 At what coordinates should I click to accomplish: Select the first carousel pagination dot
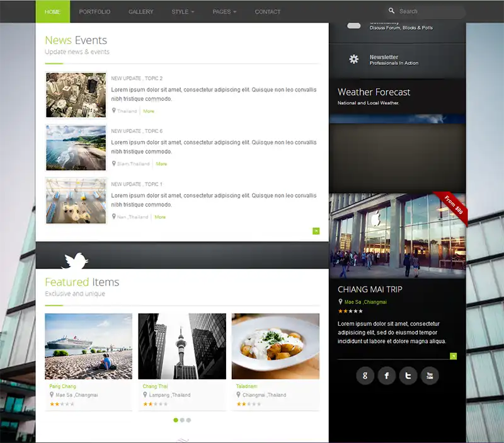click(x=176, y=420)
